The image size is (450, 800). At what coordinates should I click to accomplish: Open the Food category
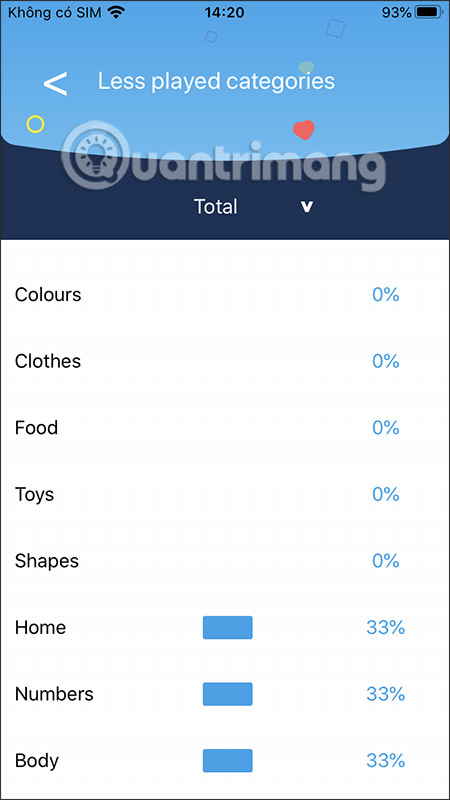[225, 428]
